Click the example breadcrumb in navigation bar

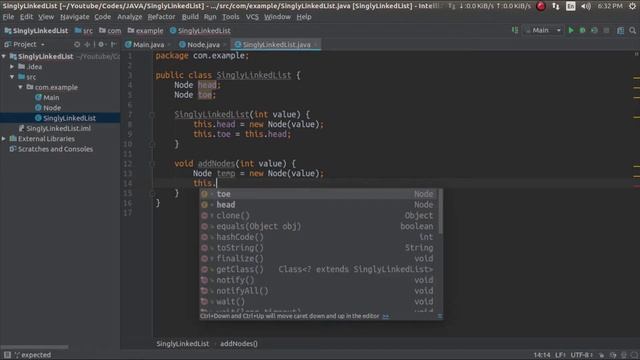[x=145, y=31]
